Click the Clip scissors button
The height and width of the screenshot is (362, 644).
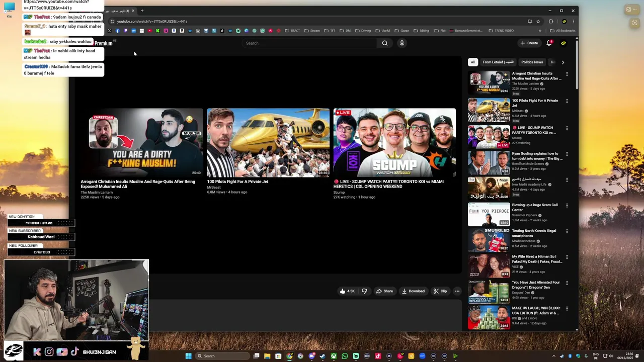point(440,291)
